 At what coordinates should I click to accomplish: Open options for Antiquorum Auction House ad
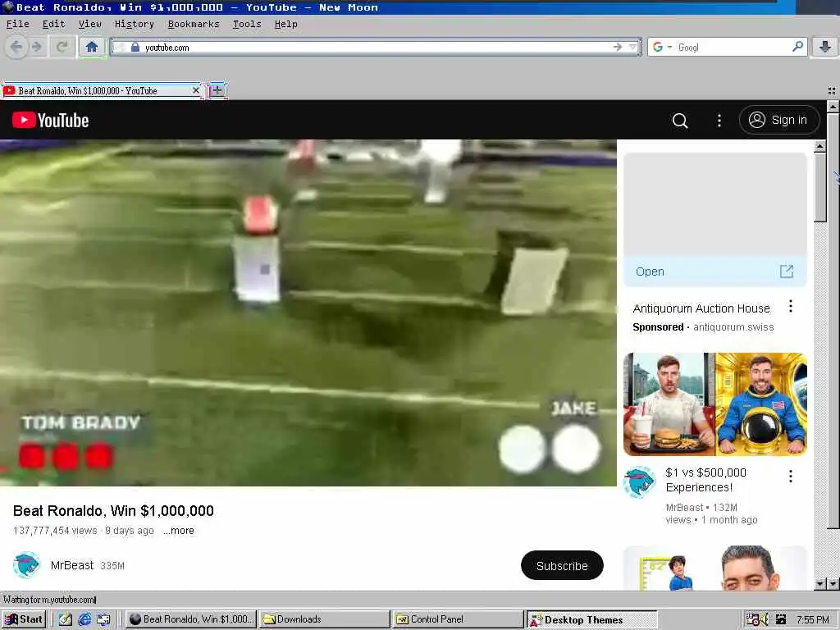[x=790, y=306]
